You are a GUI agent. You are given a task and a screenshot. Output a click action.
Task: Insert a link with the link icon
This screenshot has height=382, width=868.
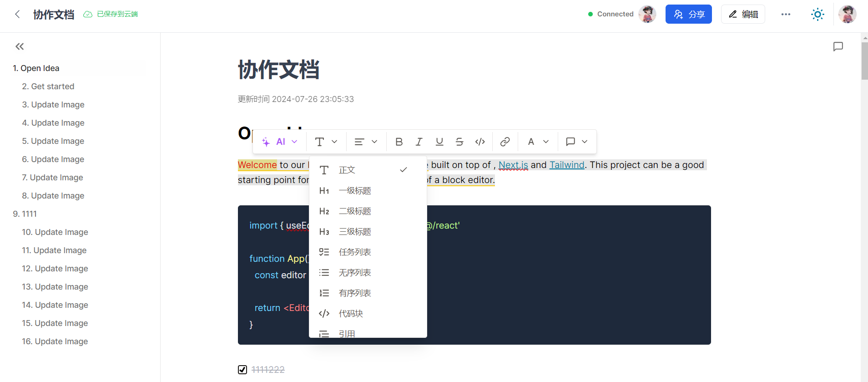[x=505, y=142]
